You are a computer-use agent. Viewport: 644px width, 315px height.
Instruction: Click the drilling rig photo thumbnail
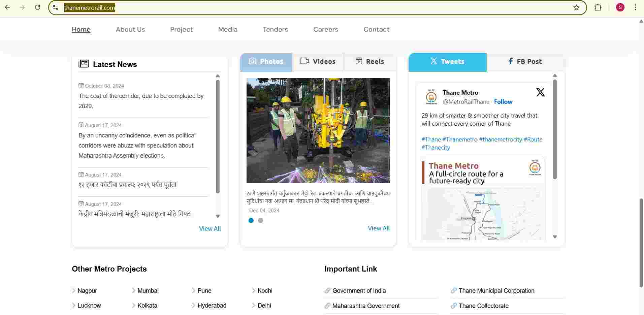(318, 131)
